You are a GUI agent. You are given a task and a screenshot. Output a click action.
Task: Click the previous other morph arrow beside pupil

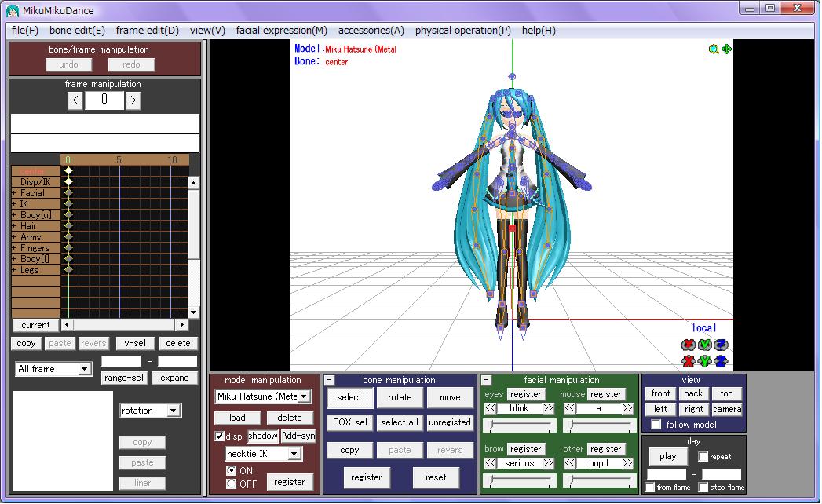[570, 464]
